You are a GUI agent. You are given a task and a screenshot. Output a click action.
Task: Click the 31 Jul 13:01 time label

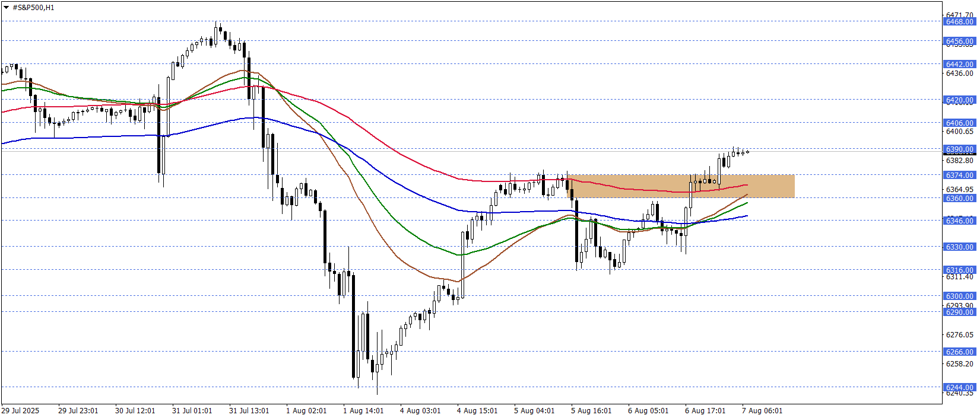click(249, 411)
